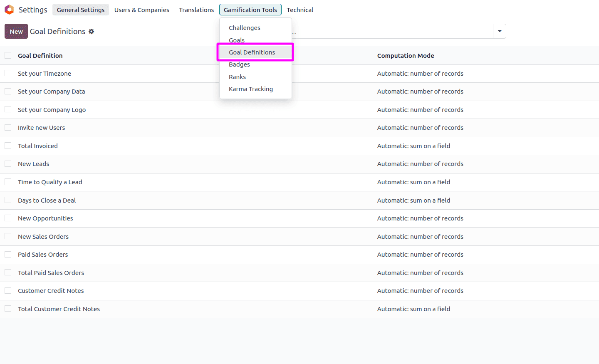Select Challenges from the menu
Viewport: 599px width, 364px height.
pos(245,27)
